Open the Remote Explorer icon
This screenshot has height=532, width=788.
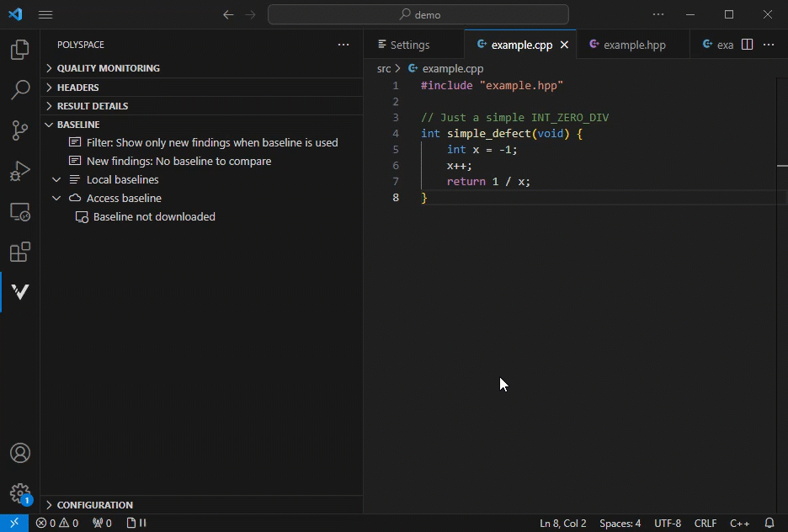click(19, 212)
